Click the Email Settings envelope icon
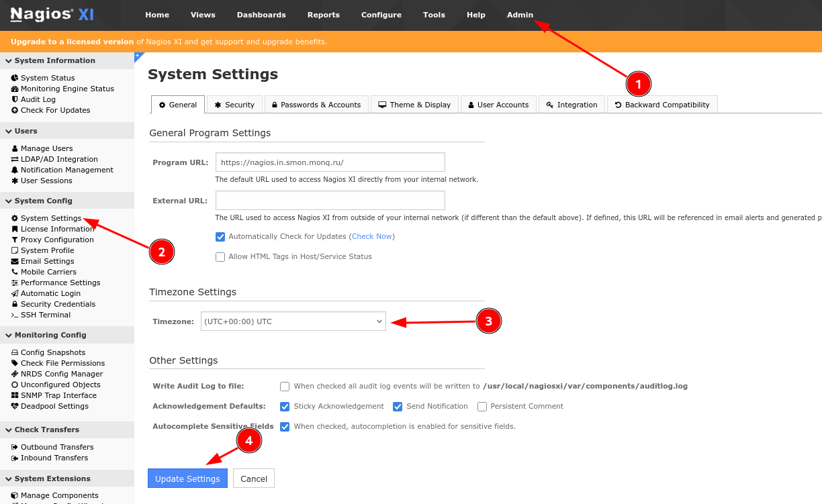Image resolution: width=822 pixels, height=504 pixels. click(x=15, y=261)
